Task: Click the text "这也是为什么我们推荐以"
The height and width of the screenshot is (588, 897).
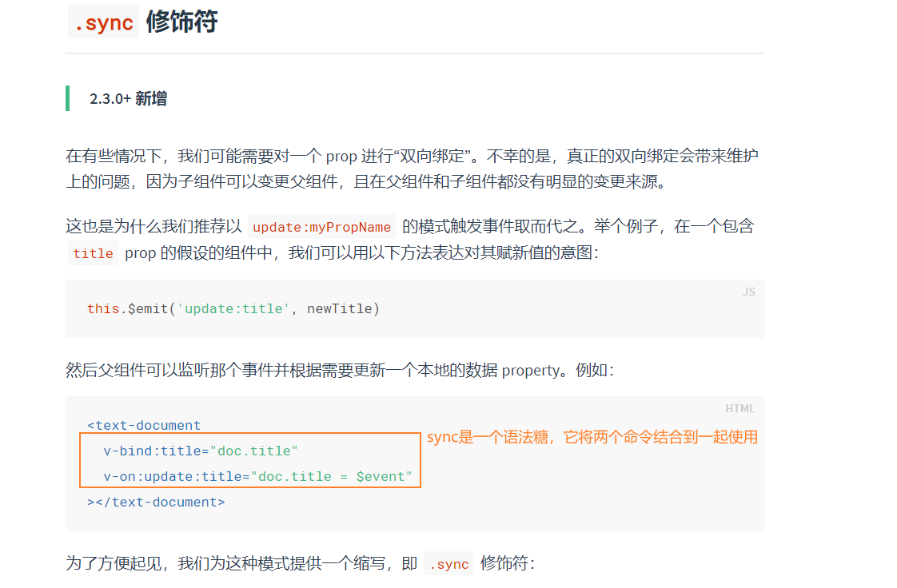Action: [x=154, y=226]
